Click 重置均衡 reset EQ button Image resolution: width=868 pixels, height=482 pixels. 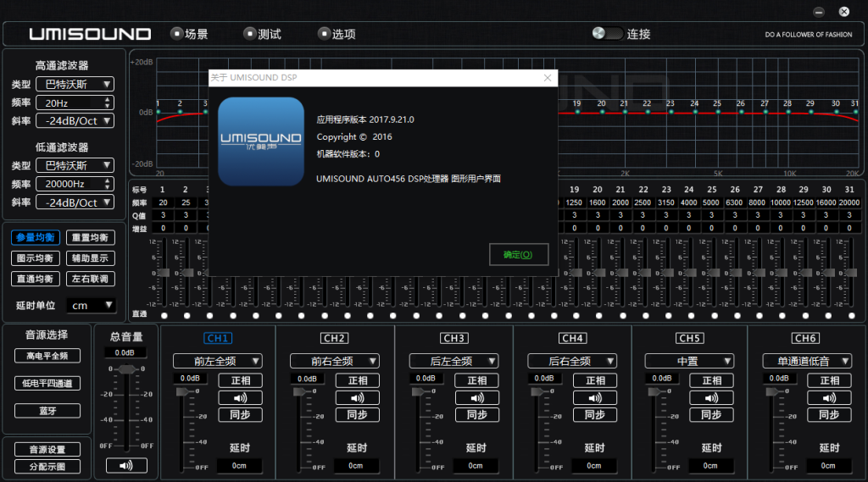click(x=90, y=237)
